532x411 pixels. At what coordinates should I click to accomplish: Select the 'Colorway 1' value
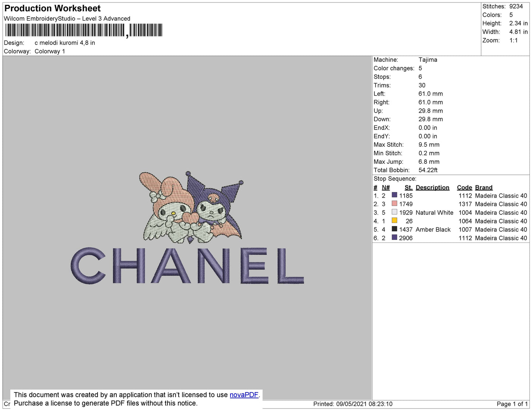[50, 51]
